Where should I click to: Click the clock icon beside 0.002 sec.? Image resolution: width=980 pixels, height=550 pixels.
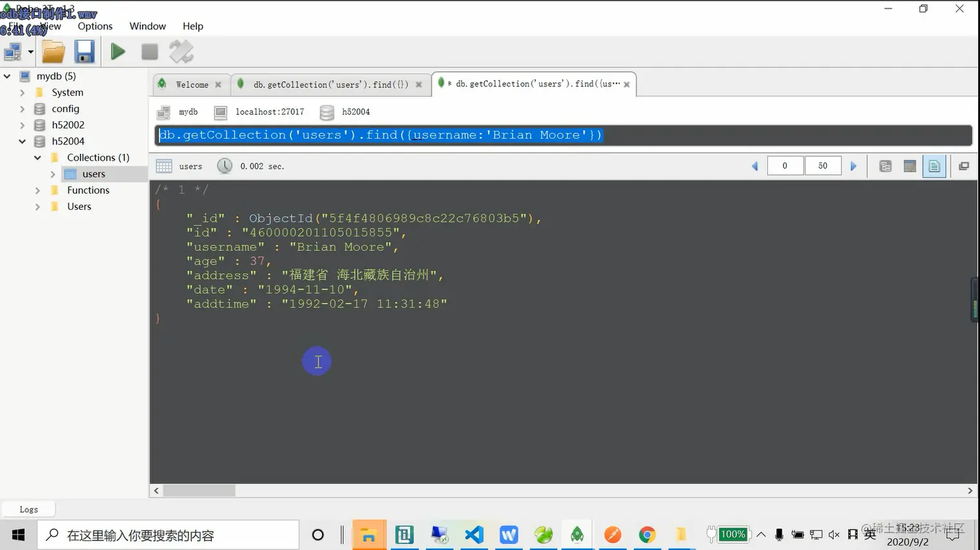[x=225, y=166]
